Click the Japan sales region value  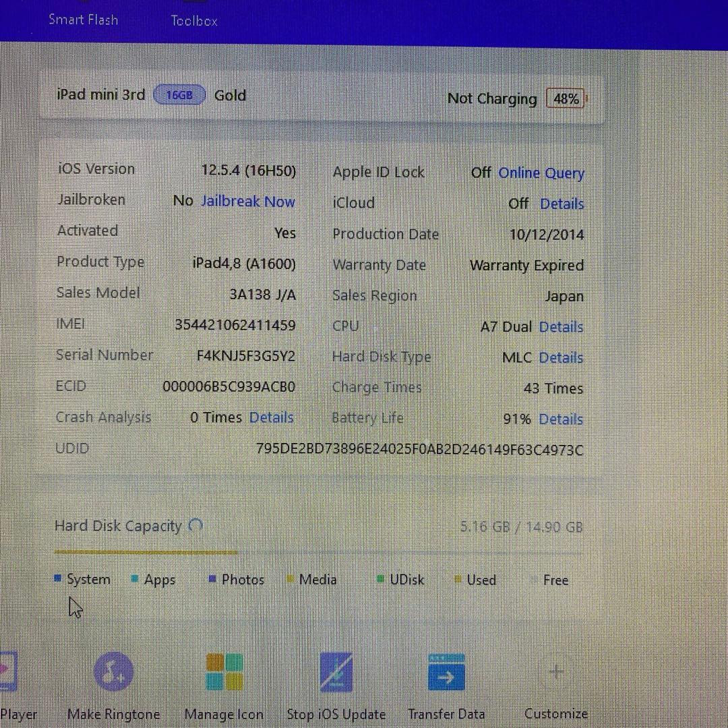tap(564, 296)
